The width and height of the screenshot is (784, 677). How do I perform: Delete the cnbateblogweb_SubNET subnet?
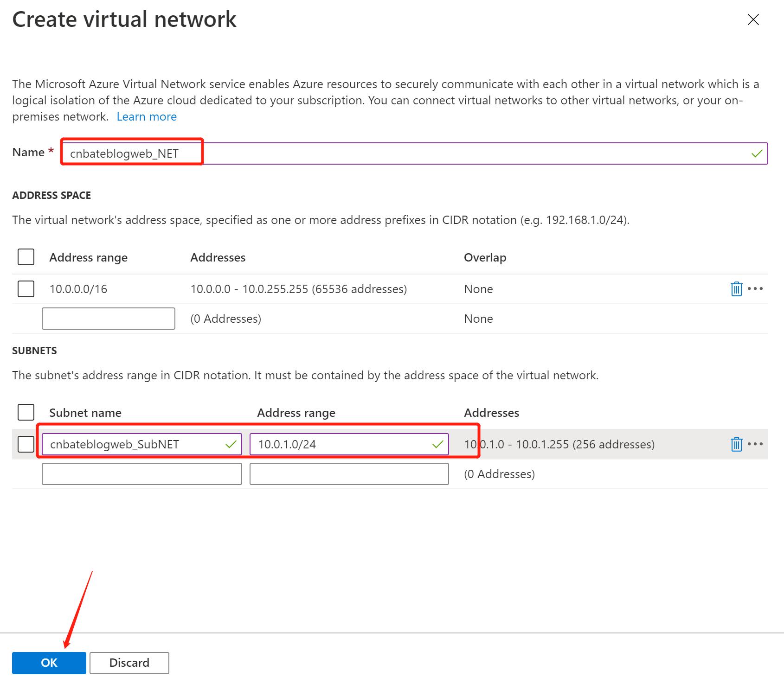737,444
